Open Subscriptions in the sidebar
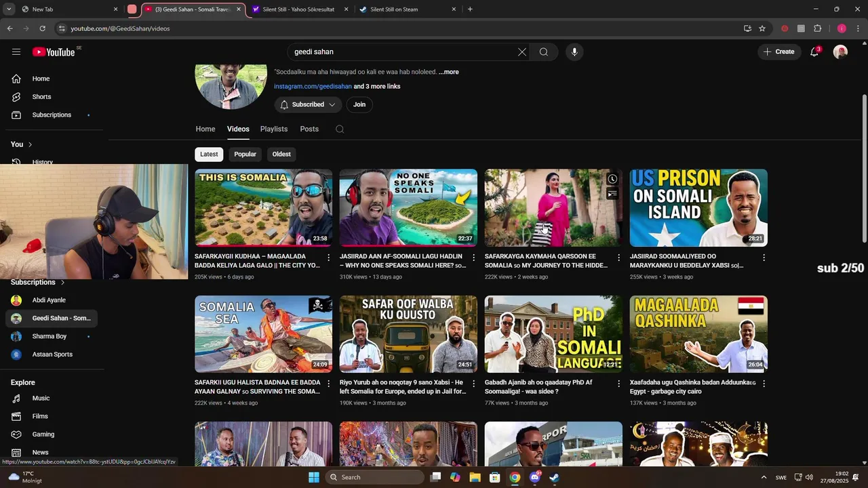This screenshot has width=868, height=488. [53, 115]
